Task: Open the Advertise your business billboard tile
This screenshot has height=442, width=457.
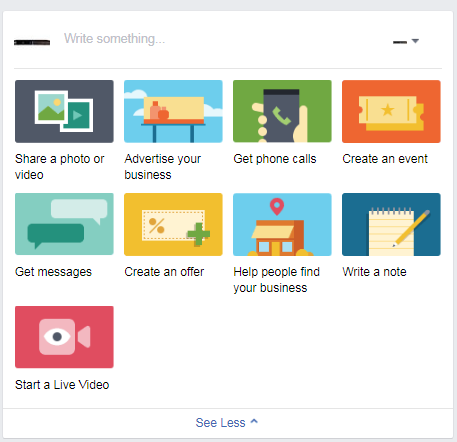Action: tap(173, 111)
